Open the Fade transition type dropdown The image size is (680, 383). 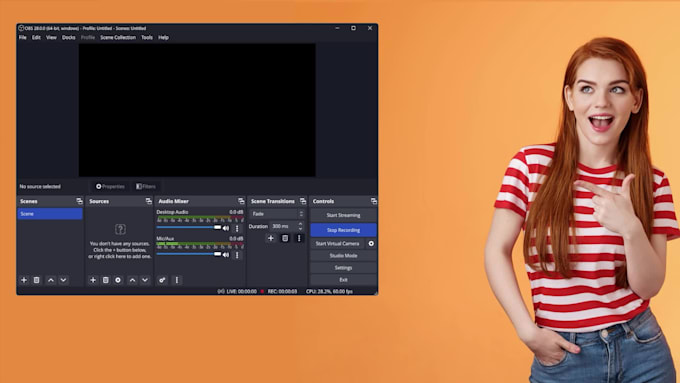[x=277, y=214]
